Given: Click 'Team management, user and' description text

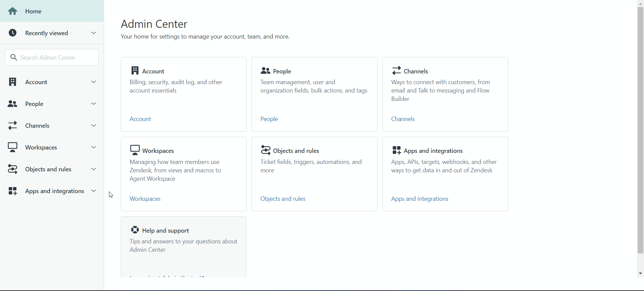Looking at the screenshot, I should click(314, 86).
